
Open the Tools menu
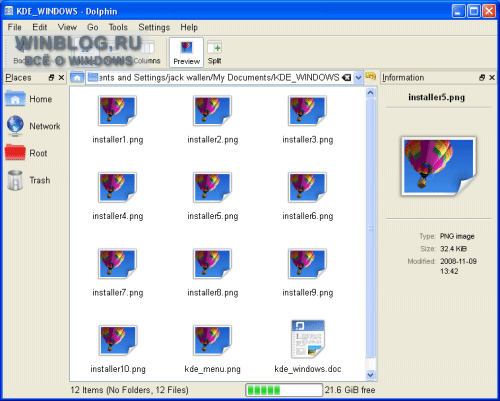coord(118,27)
